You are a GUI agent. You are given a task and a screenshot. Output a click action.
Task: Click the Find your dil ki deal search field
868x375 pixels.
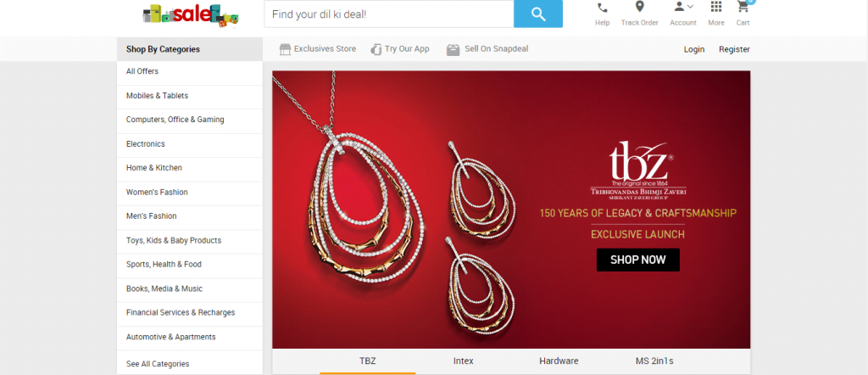(x=388, y=14)
